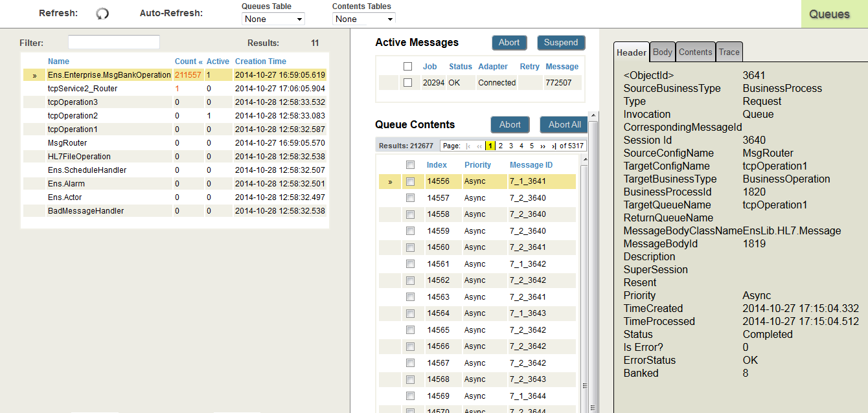This screenshot has width=868, height=413.
Task: Go to previous page in Queue Contents pager
Action: [479, 146]
